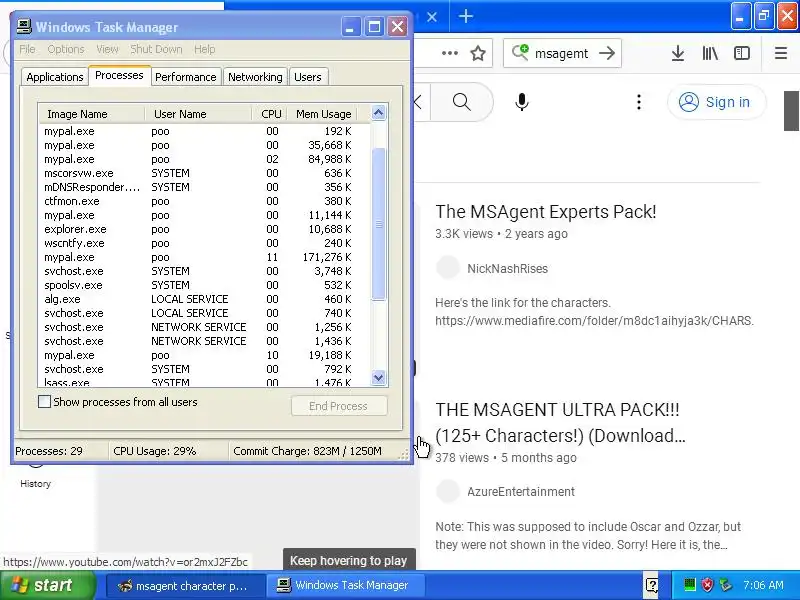Open the Help menu in Task Manager
This screenshot has width=800, height=600.
click(205, 49)
